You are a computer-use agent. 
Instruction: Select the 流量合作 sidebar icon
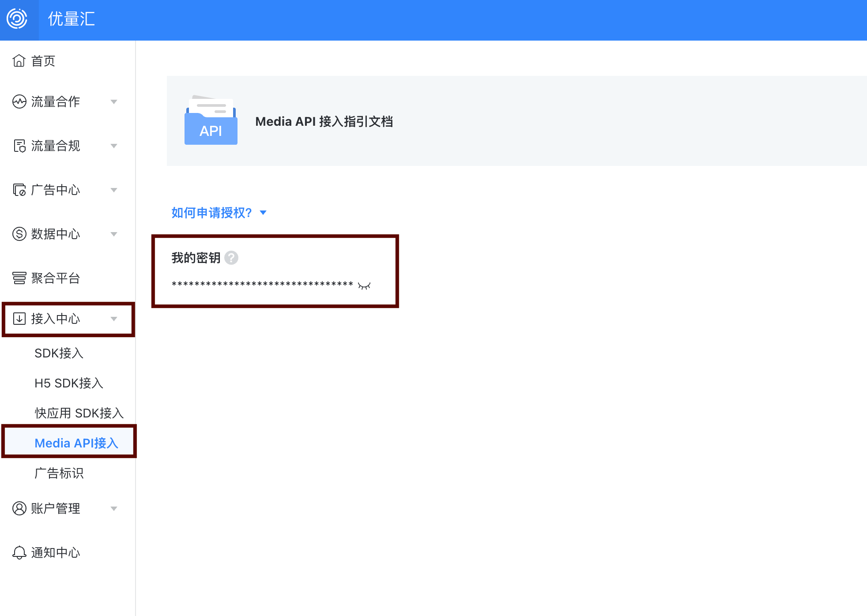[x=19, y=101]
